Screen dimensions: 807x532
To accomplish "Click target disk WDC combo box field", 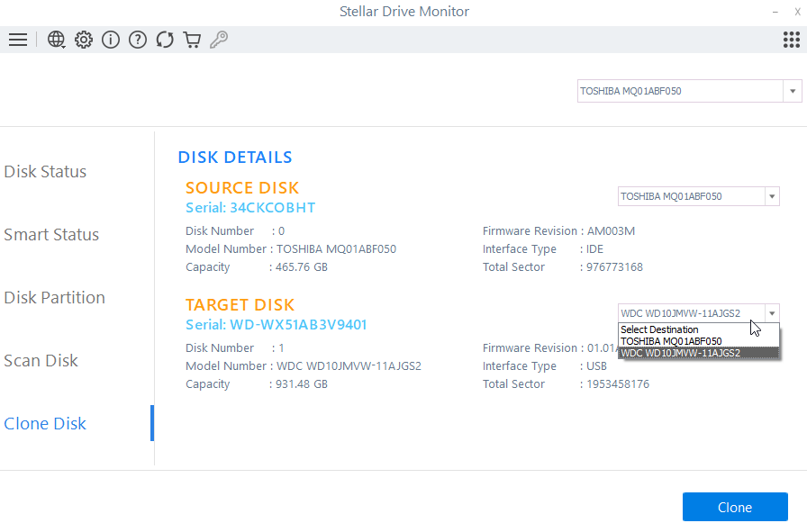I will pos(698,313).
